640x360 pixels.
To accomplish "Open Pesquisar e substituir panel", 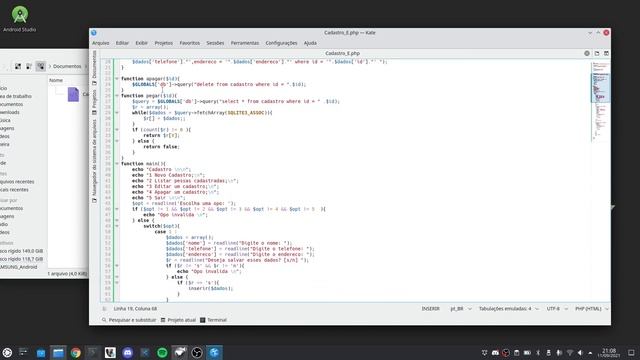I will point(129,320).
